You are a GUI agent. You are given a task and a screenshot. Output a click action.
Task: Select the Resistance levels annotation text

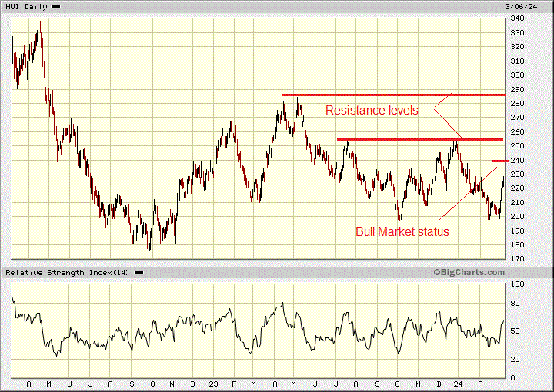click(372, 111)
